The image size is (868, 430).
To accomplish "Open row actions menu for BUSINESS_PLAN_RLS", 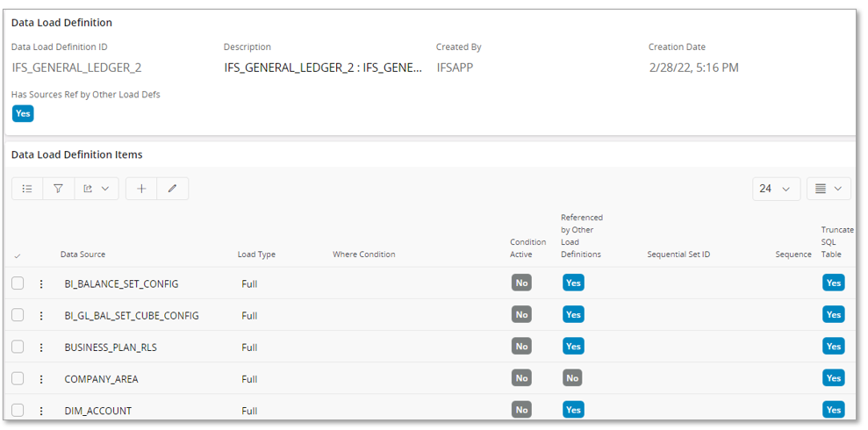I will point(41,348).
